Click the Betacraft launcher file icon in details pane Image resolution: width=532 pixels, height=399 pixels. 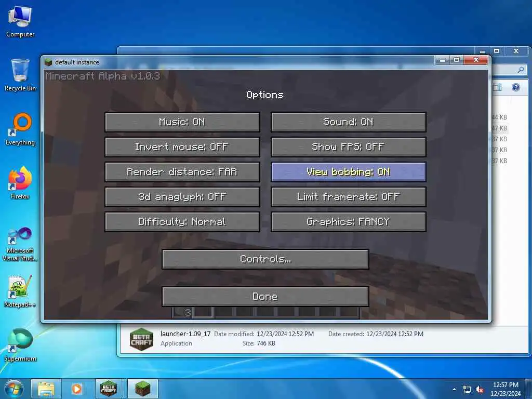(x=141, y=339)
